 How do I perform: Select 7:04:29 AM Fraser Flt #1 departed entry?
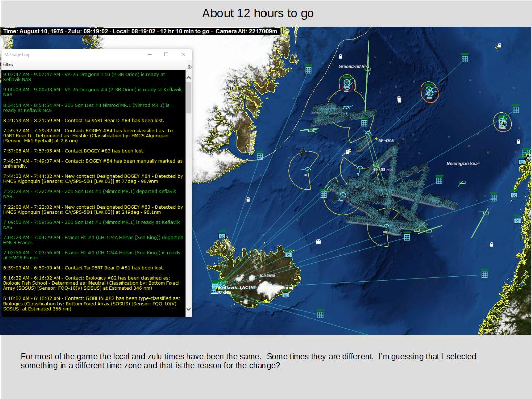click(x=94, y=240)
